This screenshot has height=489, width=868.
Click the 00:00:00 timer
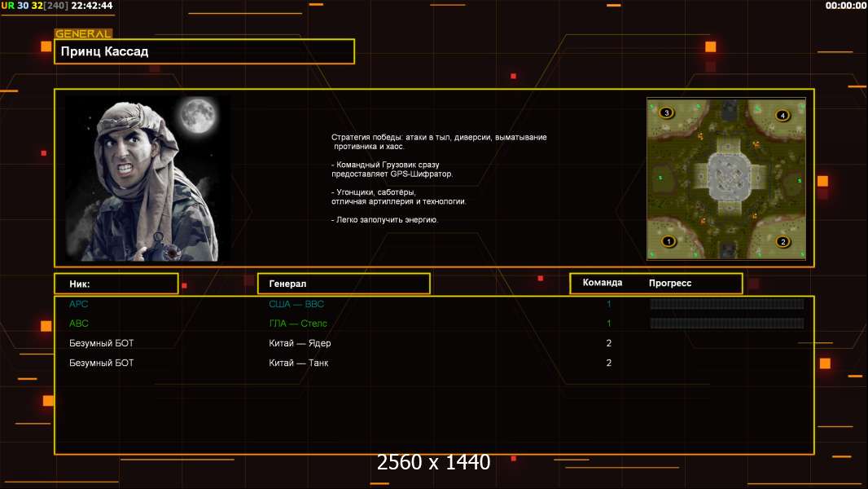click(x=845, y=6)
